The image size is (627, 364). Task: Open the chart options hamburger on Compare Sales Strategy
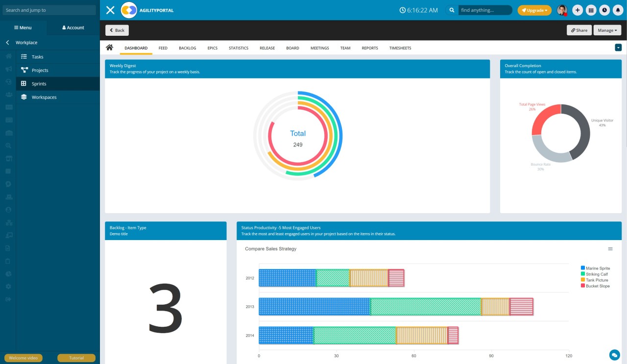pos(610,249)
